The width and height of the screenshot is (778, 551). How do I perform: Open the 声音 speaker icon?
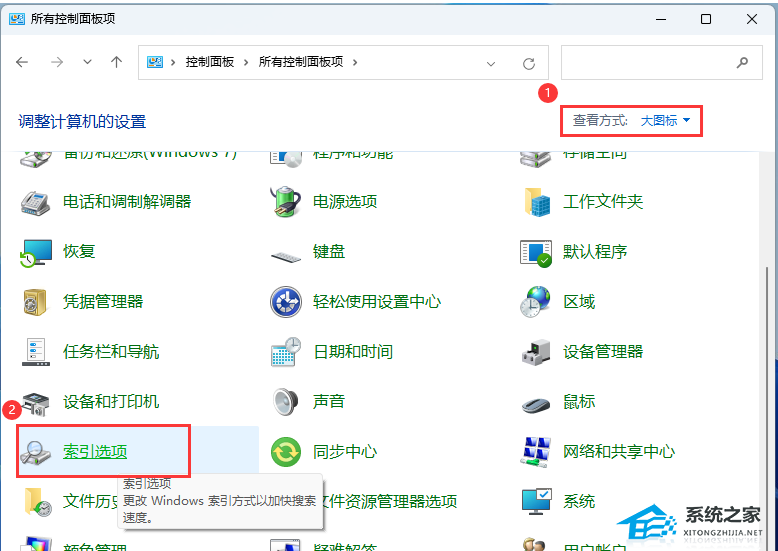[x=286, y=401]
